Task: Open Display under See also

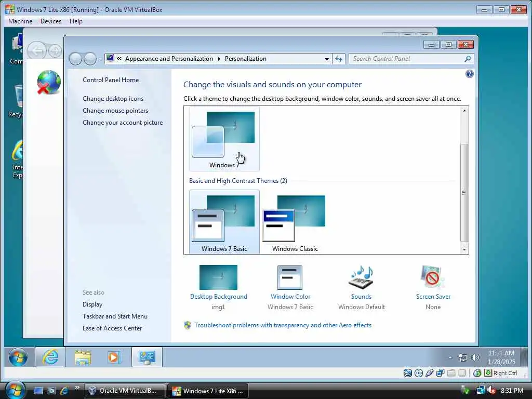Action: coord(92,304)
